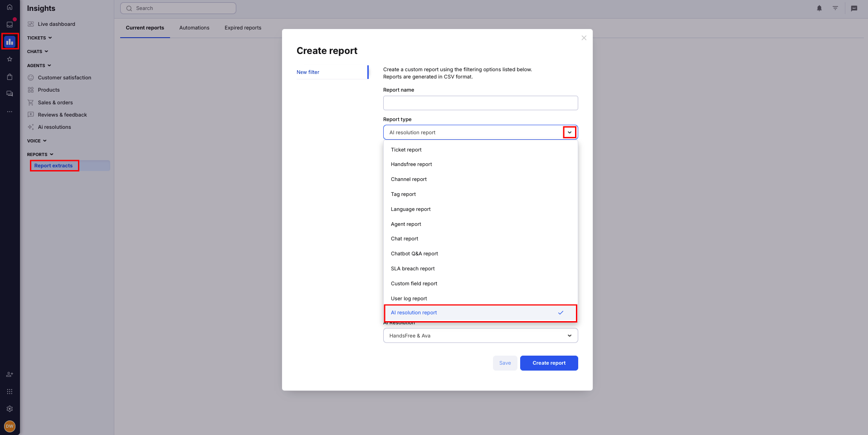Choose Agent report option
This screenshot has height=435, width=868.
[x=481, y=224]
